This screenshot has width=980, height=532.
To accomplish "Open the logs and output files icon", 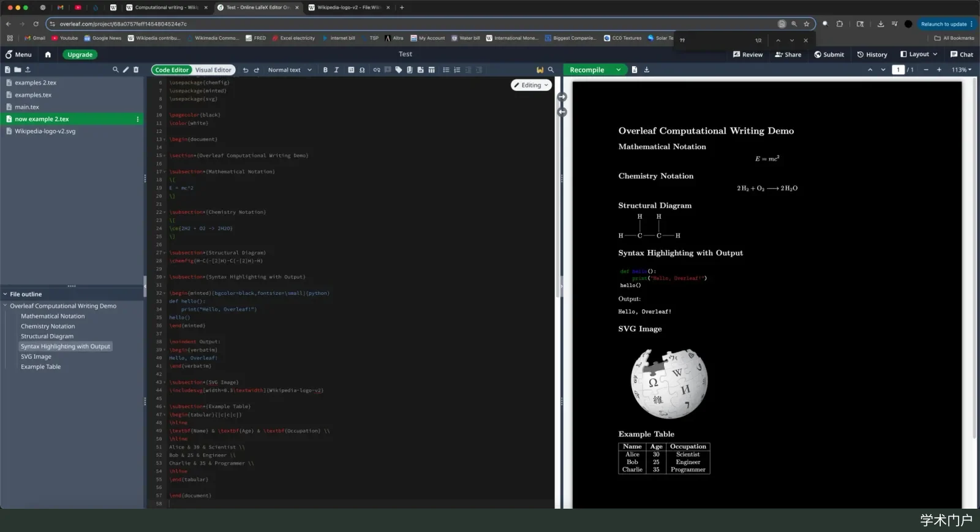I will click(x=635, y=70).
